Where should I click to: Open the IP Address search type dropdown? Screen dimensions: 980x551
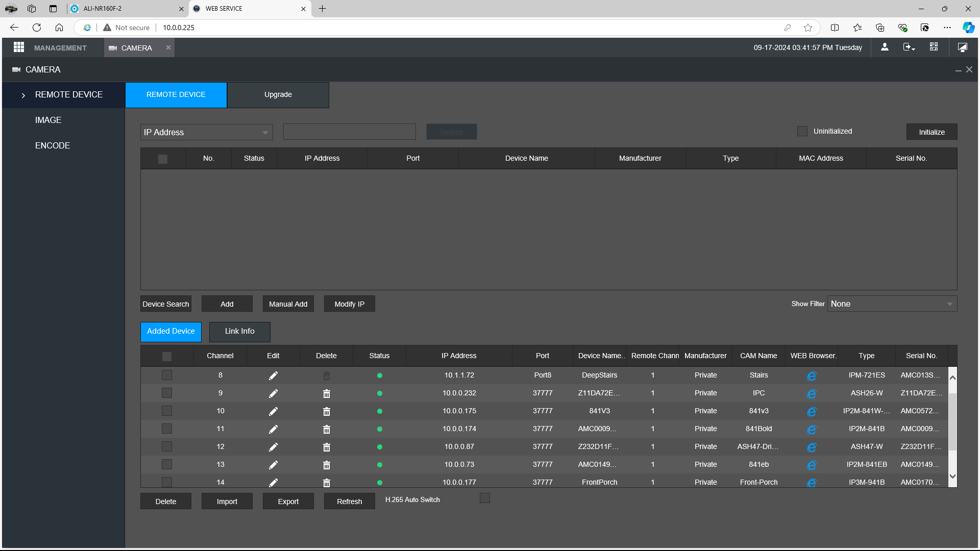click(206, 132)
